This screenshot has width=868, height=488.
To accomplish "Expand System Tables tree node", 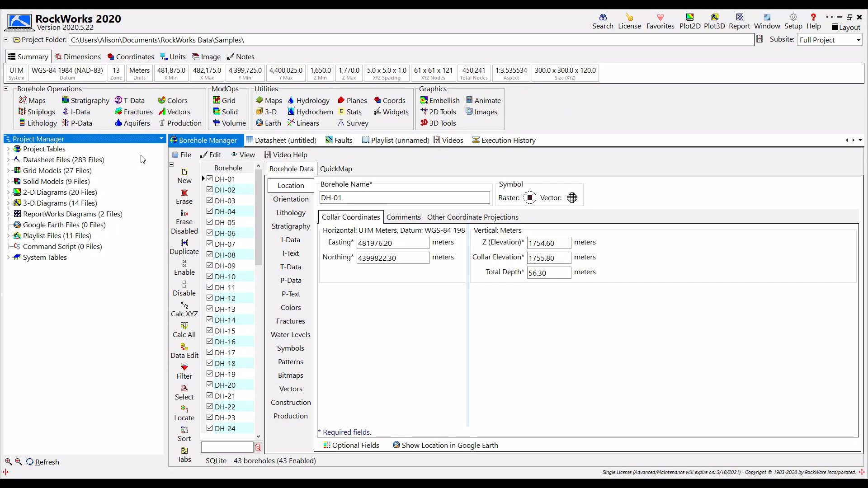I will click(x=8, y=257).
